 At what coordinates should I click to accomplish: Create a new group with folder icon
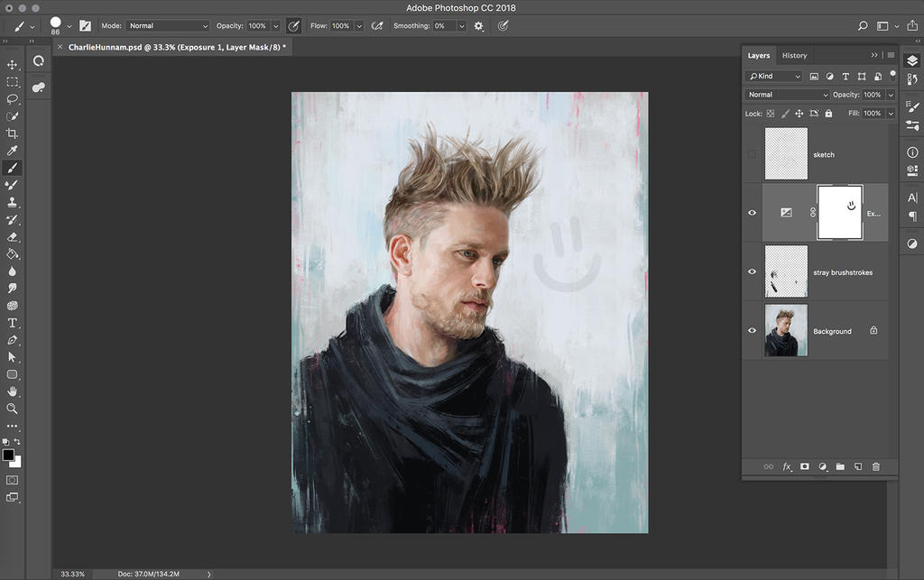[840, 466]
